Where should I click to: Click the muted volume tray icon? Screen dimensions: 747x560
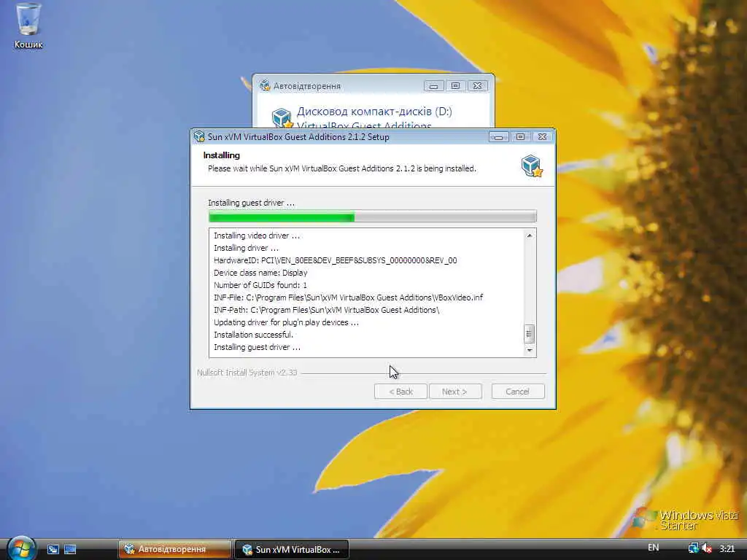pyautogui.click(x=706, y=548)
